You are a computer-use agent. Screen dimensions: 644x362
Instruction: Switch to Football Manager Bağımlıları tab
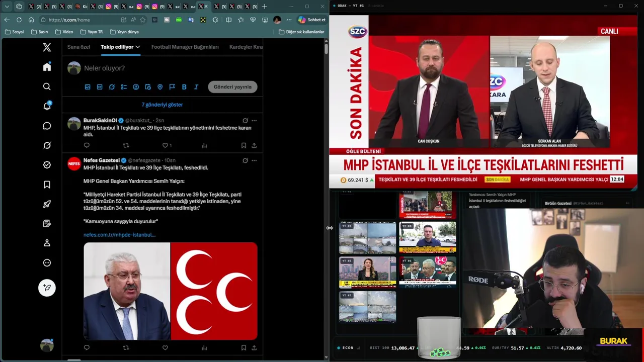coord(185,47)
